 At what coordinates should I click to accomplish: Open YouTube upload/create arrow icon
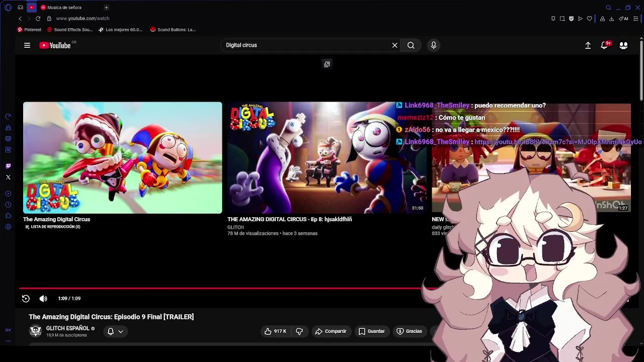click(x=588, y=45)
